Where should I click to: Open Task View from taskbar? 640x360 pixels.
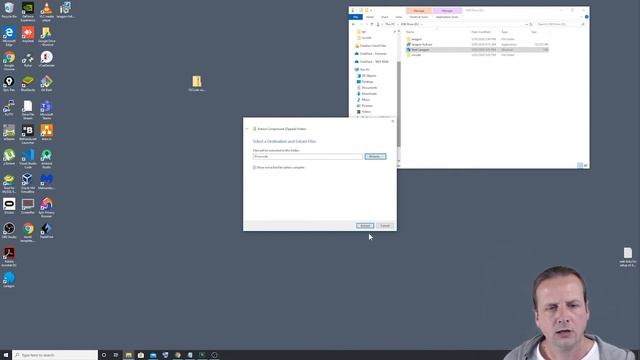(x=116, y=355)
